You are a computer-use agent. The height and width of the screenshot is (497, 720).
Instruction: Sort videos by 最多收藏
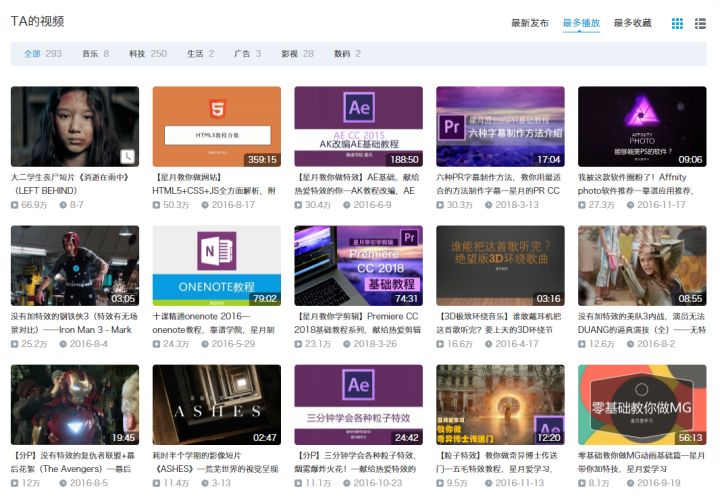click(633, 23)
